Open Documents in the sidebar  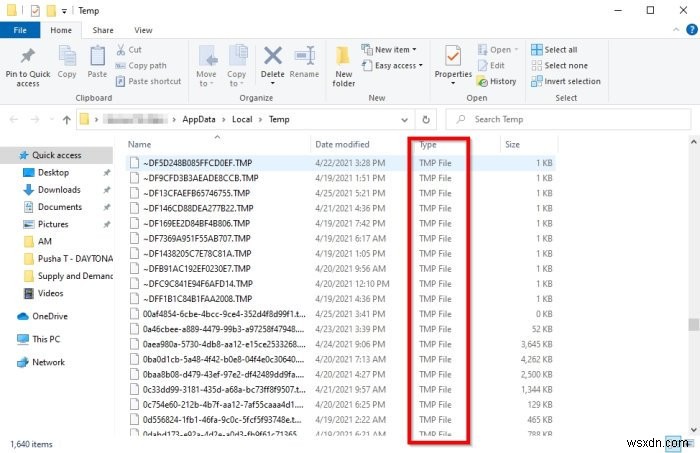60,207
